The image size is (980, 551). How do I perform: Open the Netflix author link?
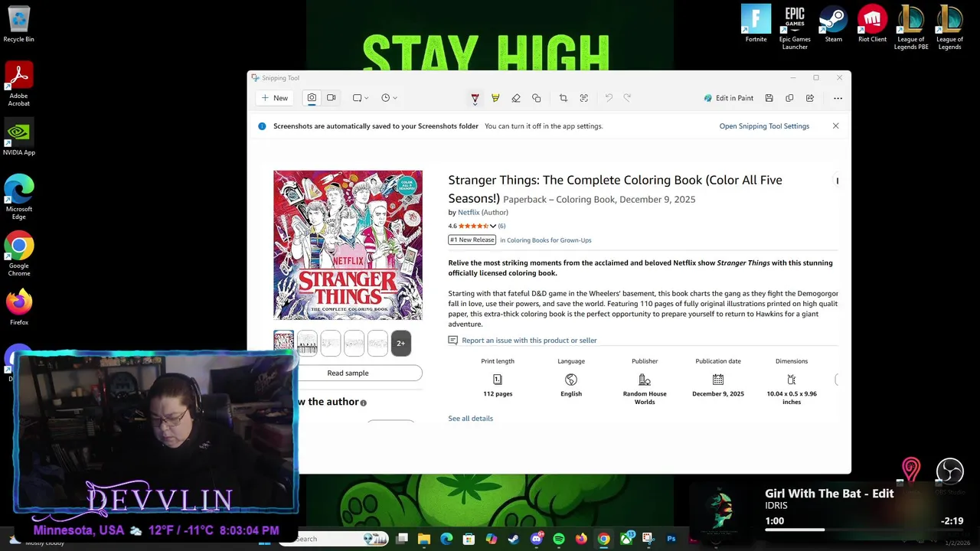(x=469, y=213)
